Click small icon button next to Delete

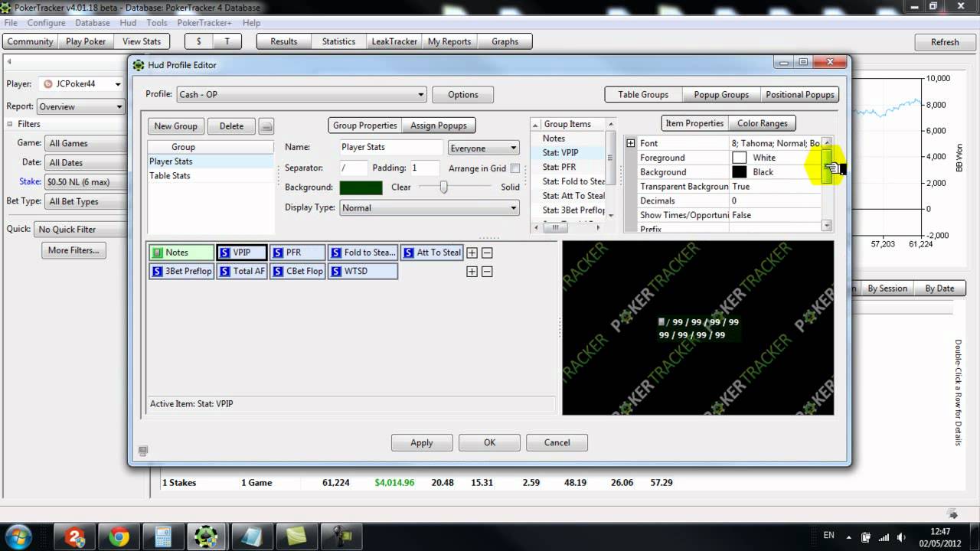[x=266, y=126]
